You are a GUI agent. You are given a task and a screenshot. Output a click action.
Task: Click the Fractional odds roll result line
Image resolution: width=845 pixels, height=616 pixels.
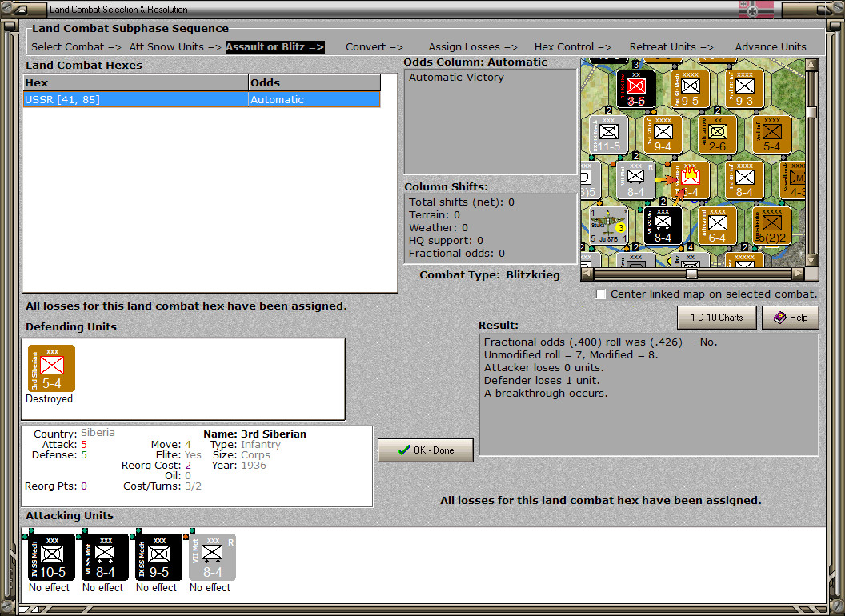(600, 342)
